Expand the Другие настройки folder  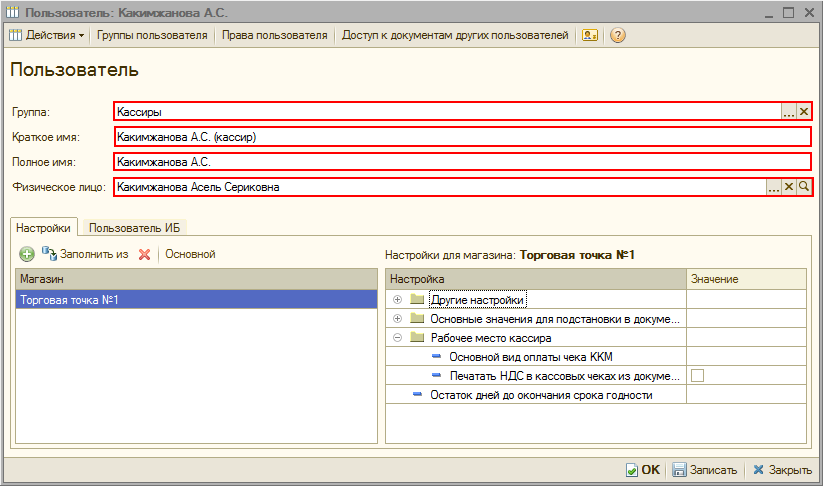(x=398, y=299)
